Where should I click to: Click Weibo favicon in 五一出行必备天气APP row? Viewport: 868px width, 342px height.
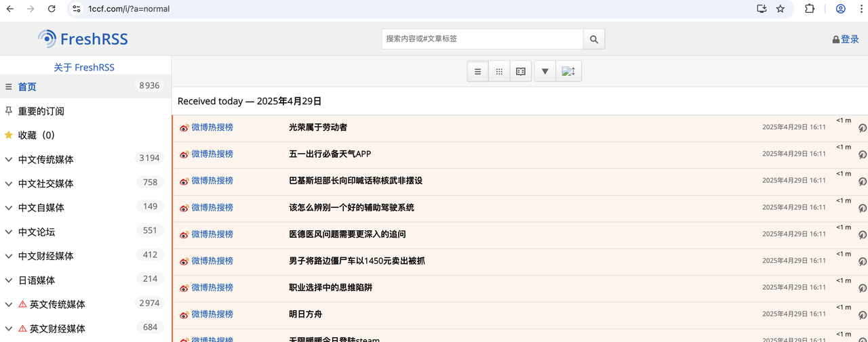(184, 154)
